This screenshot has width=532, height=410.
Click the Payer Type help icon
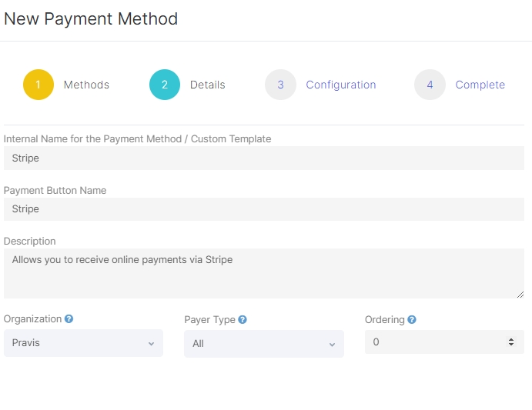pos(243,320)
